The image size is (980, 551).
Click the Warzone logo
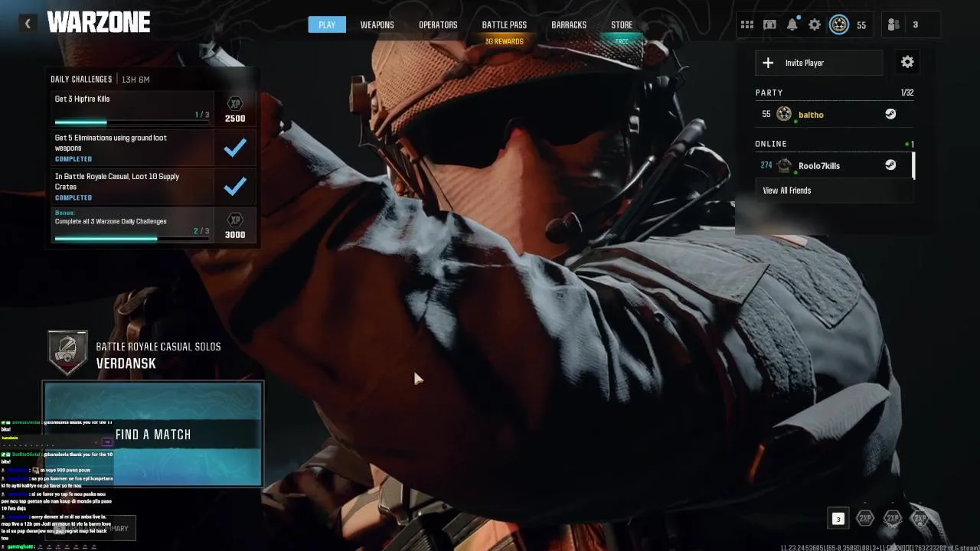98,23
